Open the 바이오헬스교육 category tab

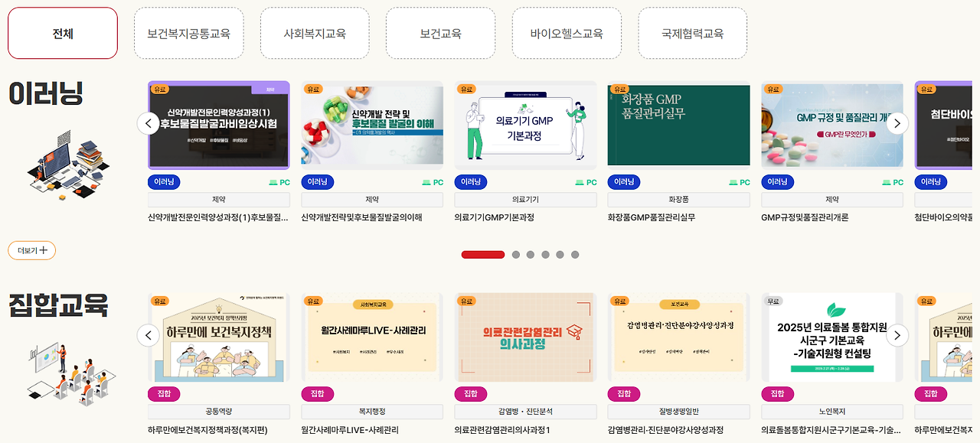567,34
